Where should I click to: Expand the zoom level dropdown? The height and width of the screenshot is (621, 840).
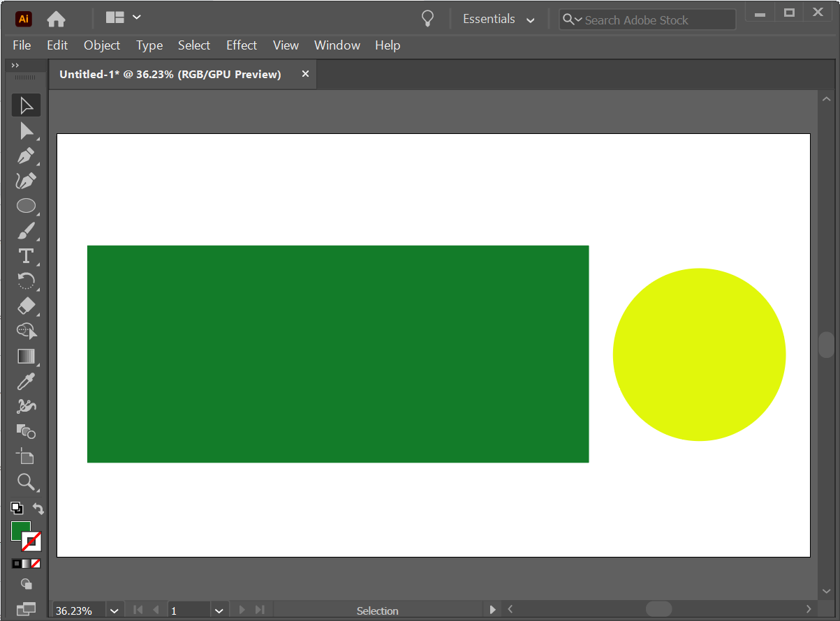(115, 611)
